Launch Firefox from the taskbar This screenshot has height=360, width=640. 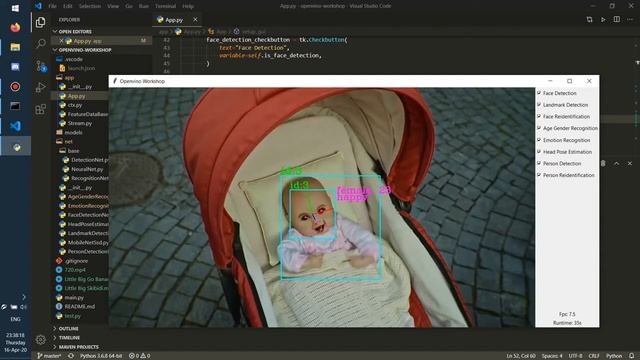pos(16,27)
